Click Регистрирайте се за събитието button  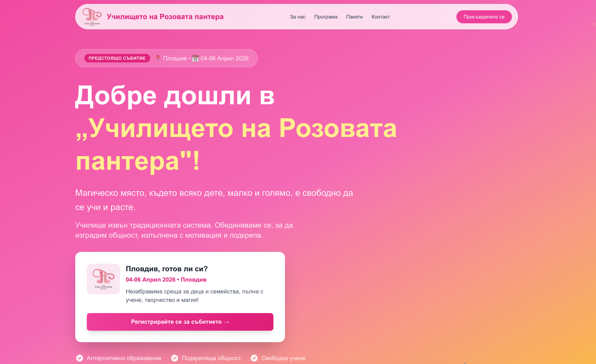180,322
